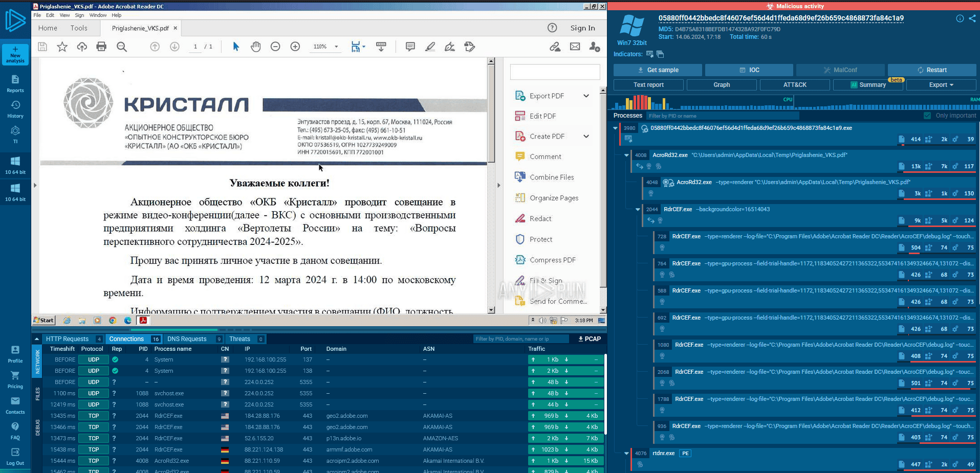This screenshot has height=473, width=980.
Task: Click the Acrobat send by email icon
Action: coord(575,47)
